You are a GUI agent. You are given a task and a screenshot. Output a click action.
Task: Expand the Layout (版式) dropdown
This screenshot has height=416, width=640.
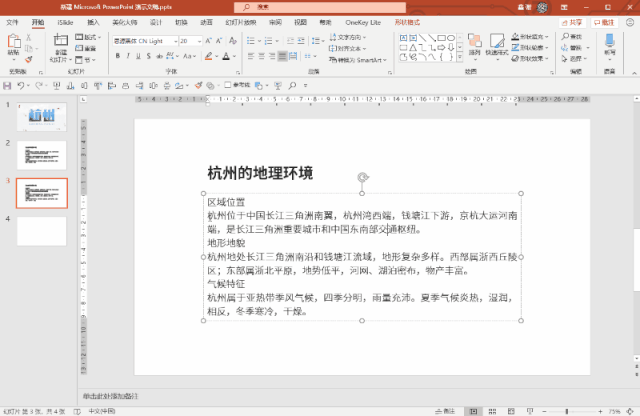pos(88,37)
